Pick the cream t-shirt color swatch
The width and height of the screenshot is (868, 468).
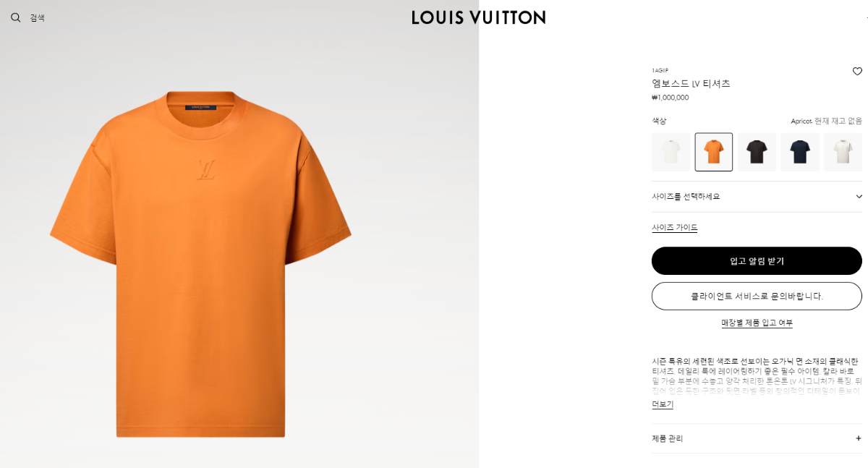pos(843,152)
